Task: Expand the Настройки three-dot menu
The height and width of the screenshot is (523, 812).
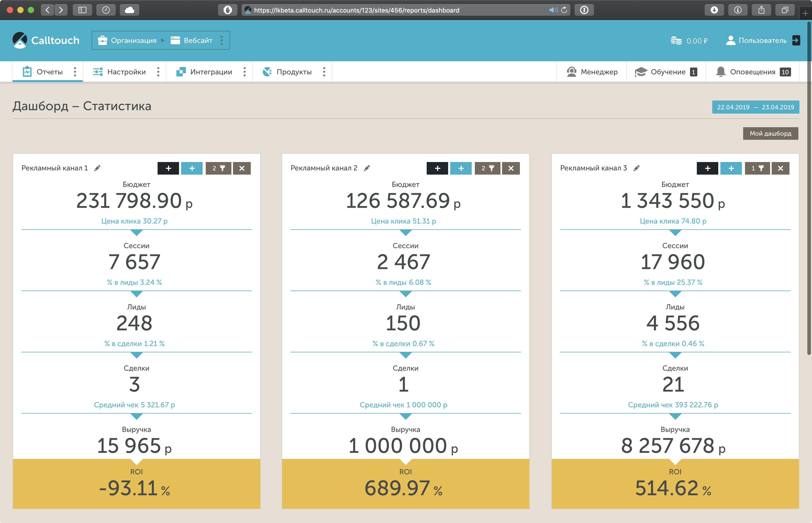Action: 158,72
